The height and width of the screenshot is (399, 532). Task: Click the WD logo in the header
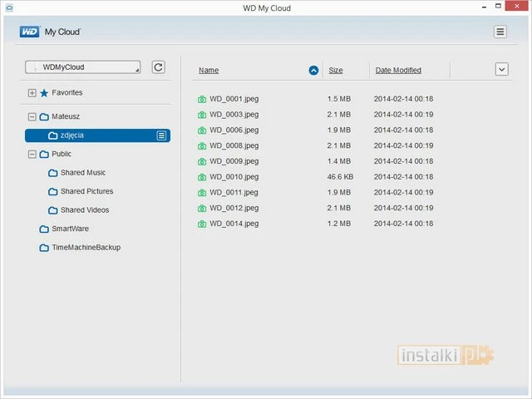coord(30,32)
